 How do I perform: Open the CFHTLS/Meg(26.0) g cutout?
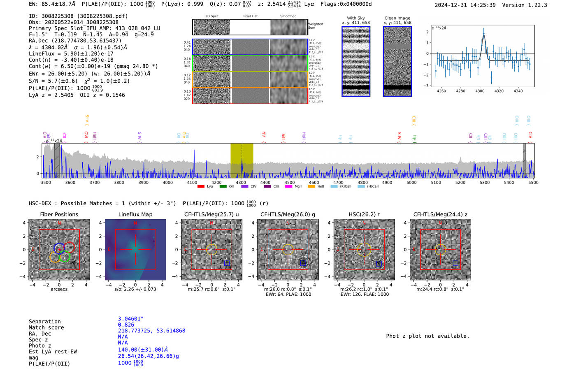288,250
